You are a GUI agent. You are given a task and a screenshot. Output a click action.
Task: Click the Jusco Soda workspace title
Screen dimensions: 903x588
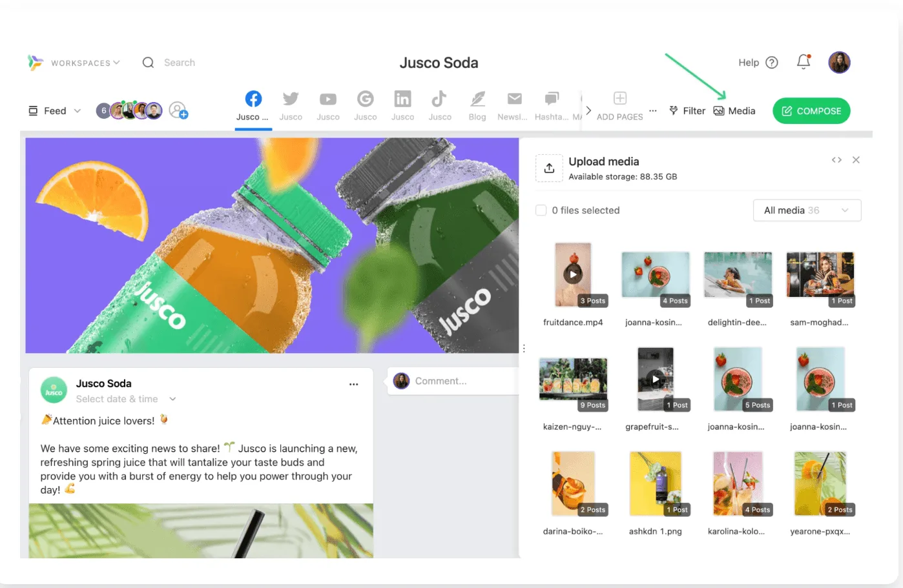(x=439, y=63)
